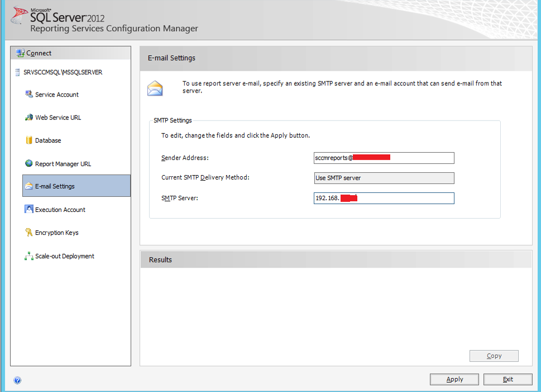Go to the Scale-out Deployment page
The image size is (541, 392).
(x=65, y=257)
